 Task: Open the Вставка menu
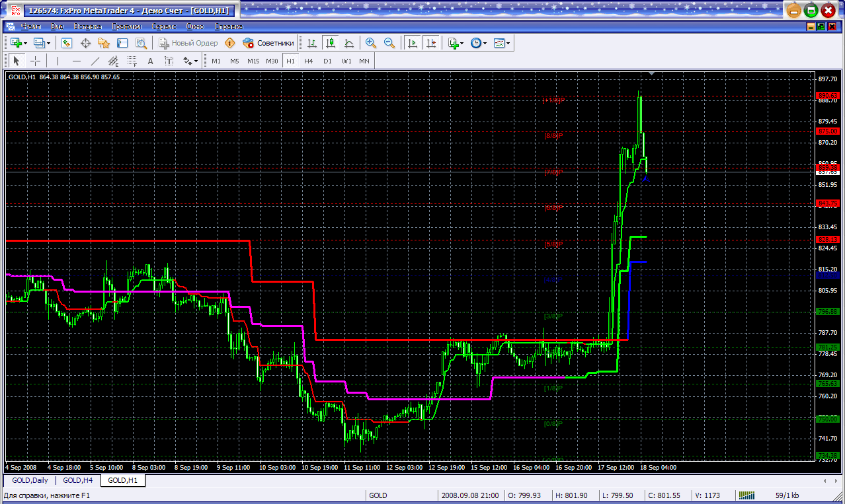tap(87, 26)
